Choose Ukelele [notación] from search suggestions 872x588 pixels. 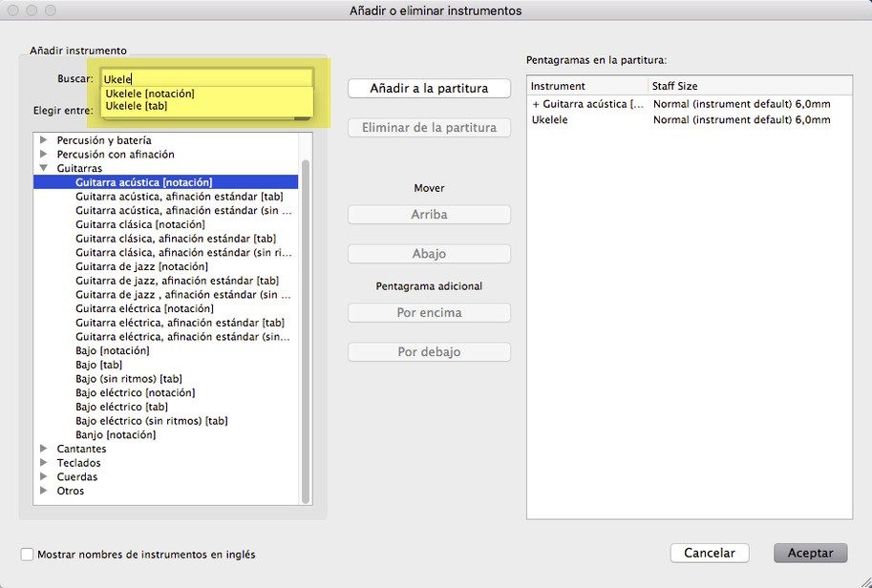coord(150,94)
